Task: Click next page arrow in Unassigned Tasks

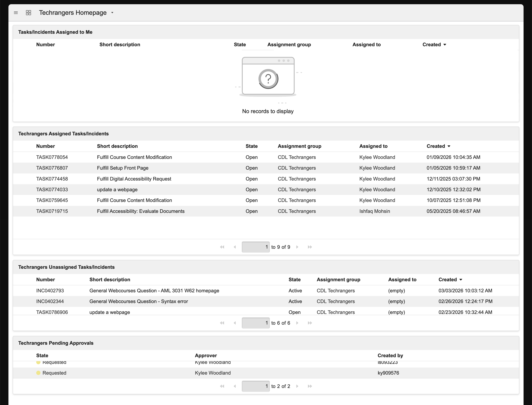Action: [297, 323]
